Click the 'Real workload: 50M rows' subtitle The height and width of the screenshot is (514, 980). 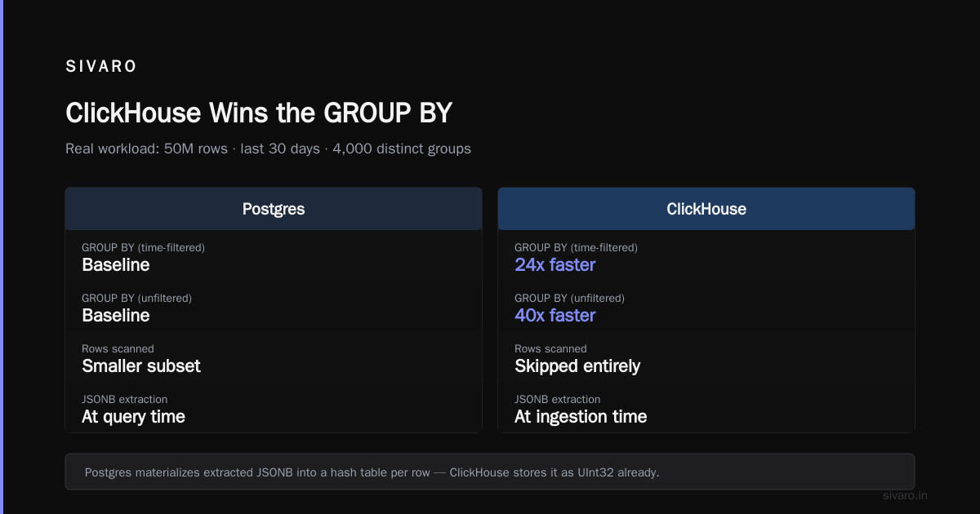tap(268, 148)
